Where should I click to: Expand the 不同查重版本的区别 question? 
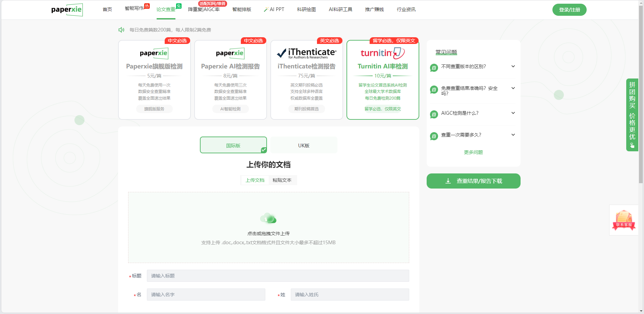(x=513, y=66)
